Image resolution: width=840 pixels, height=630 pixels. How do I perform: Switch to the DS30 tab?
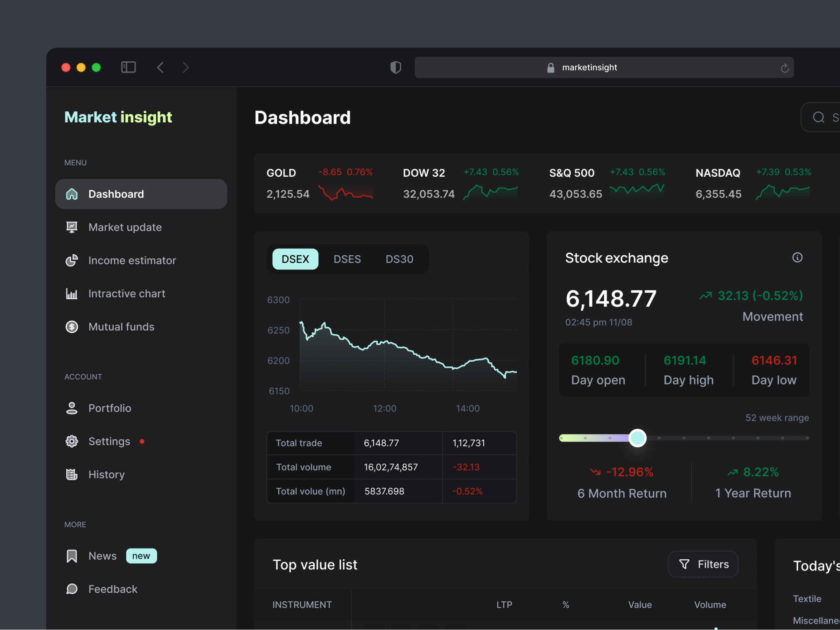click(x=399, y=259)
